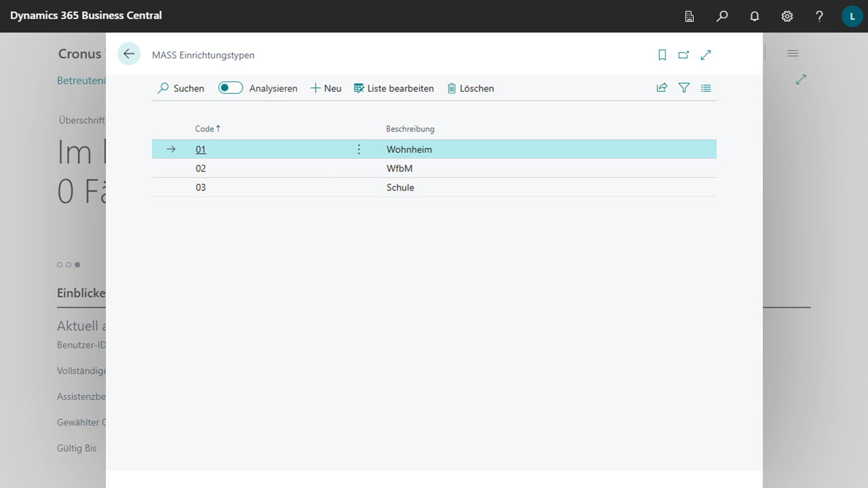Screen dimensions: 868x488
Task: Open the settings gear menu
Action: coord(787,16)
